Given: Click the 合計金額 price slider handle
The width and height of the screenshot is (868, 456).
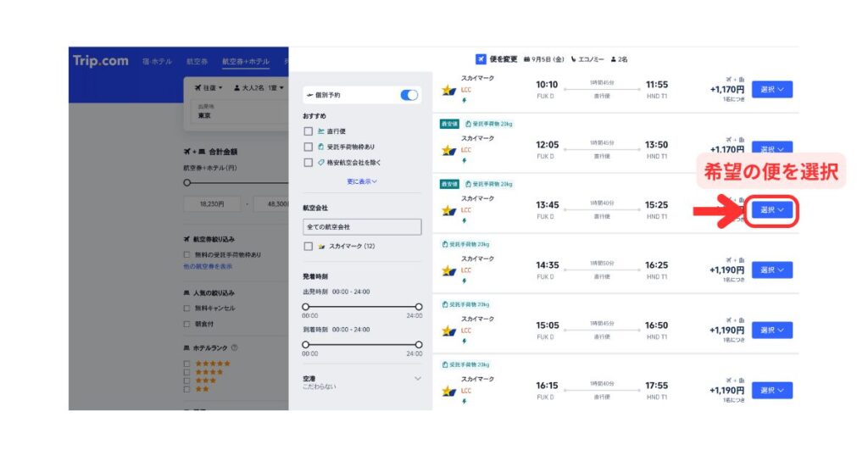Looking at the screenshot, I should coord(187,182).
